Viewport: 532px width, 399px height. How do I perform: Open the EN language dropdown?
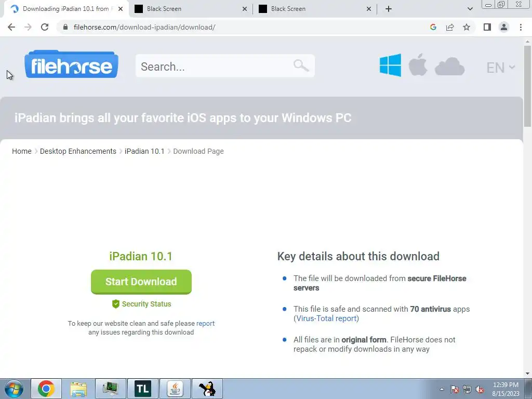[x=501, y=68]
